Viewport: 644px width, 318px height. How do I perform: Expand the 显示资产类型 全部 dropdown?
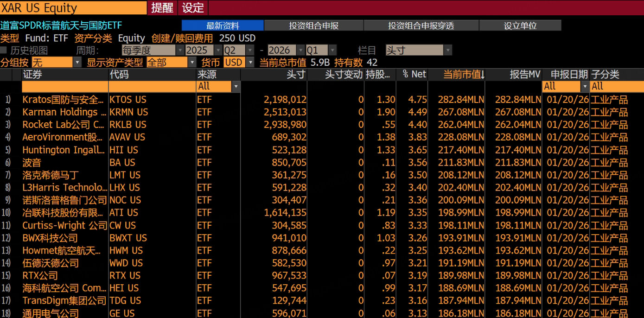click(x=172, y=62)
